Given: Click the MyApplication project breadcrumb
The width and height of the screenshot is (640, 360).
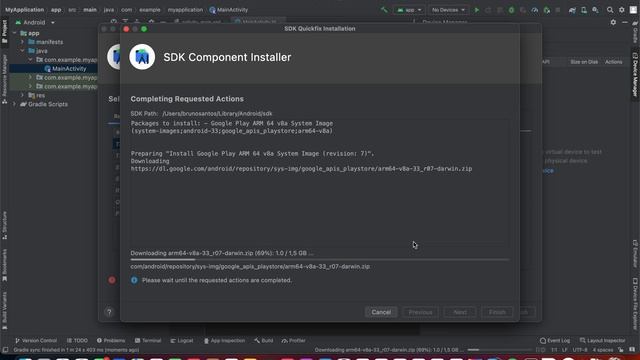Looking at the screenshot, I should 24,10.
